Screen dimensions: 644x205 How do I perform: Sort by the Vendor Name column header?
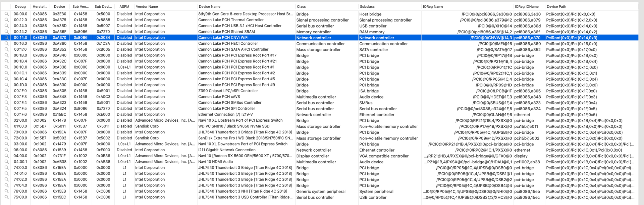(147, 6)
